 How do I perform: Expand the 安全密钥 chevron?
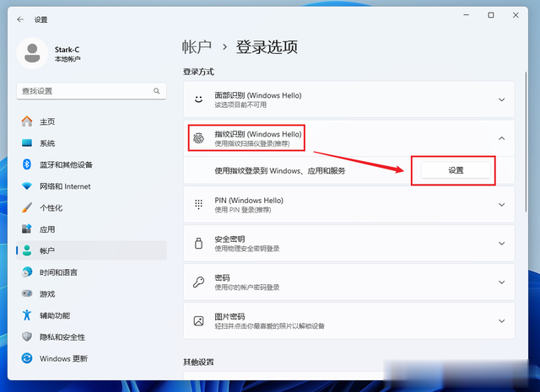pyautogui.click(x=502, y=244)
